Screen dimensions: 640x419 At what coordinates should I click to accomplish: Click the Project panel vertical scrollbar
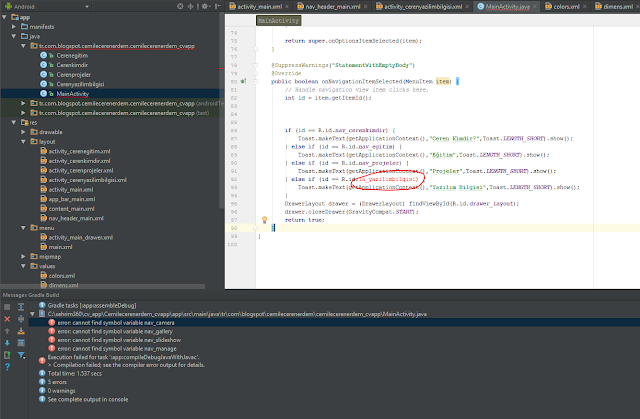(222, 112)
